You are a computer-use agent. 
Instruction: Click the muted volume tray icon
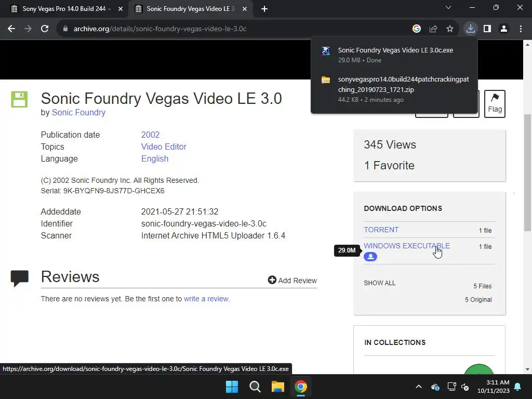click(x=465, y=387)
